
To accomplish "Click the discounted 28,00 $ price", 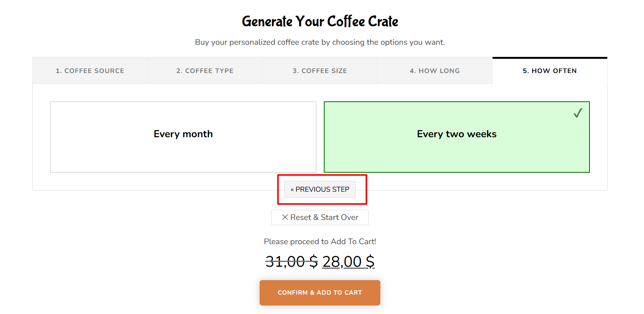I will tap(348, 262).
